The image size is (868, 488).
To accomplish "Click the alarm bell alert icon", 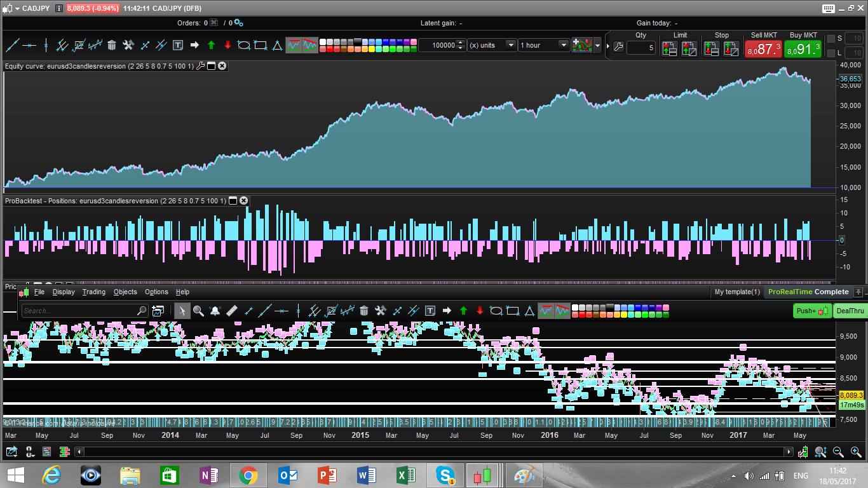I will pyautogui.click(x=215, y=311).
